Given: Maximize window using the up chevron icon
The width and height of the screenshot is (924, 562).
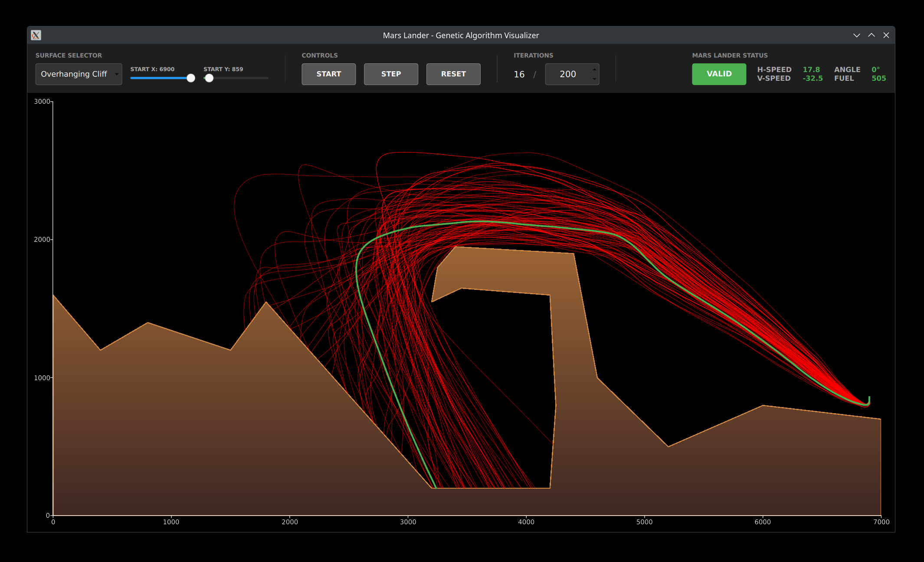Looking at the screenshot, I should point(871,35).
